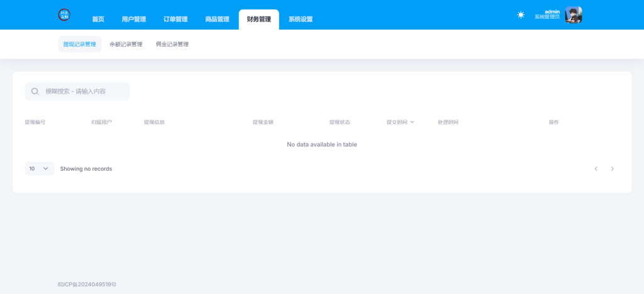Click the site logo in the header

(x=65, y=15)
